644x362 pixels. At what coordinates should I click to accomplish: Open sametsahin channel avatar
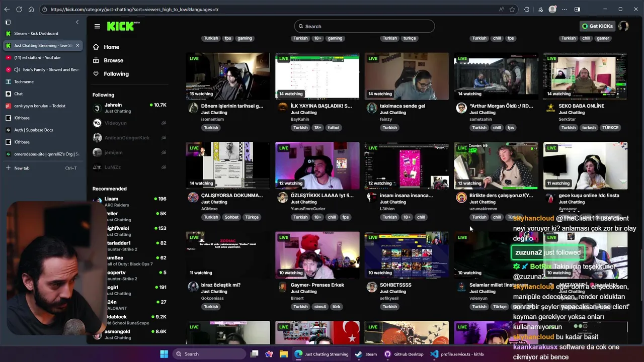(x=461, y=108)
